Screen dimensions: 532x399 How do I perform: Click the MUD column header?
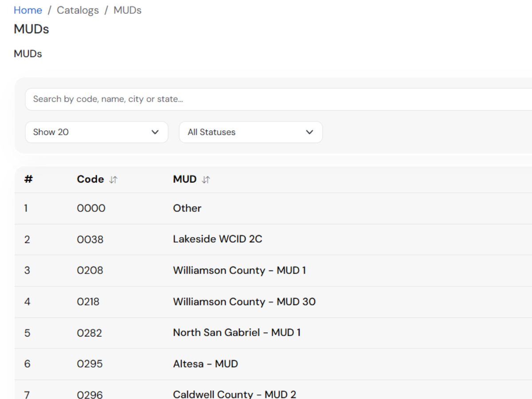click(x=185, y=179)
